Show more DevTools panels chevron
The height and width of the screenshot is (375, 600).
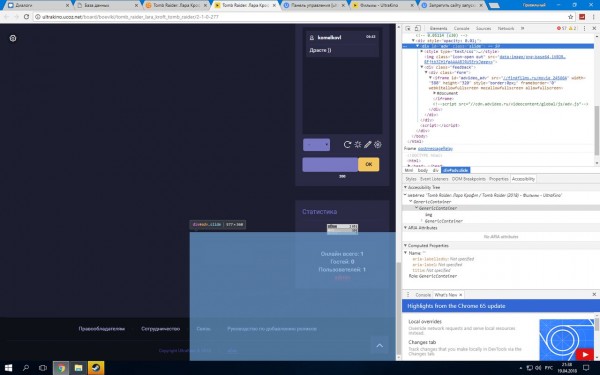[x=522, y=28]
